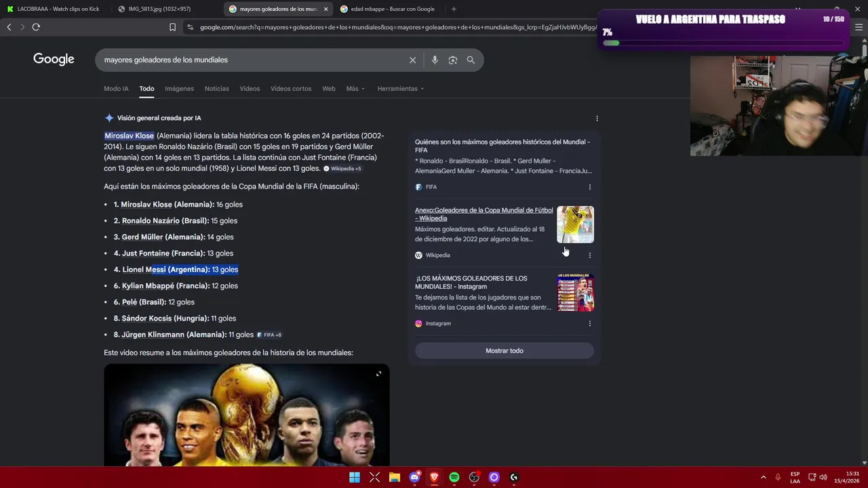This screenshot has width=868, height=488.
Task: Go forward with the browser forward arrow
Action: click(22, 27)
